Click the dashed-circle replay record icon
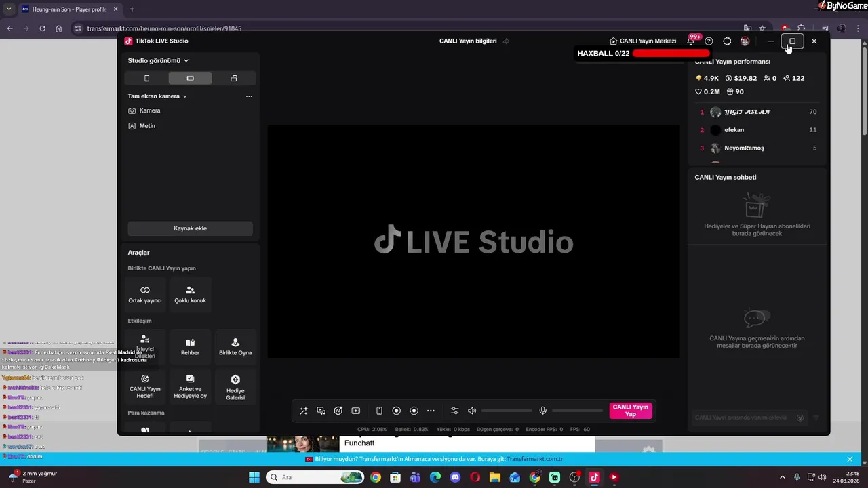 414,411
